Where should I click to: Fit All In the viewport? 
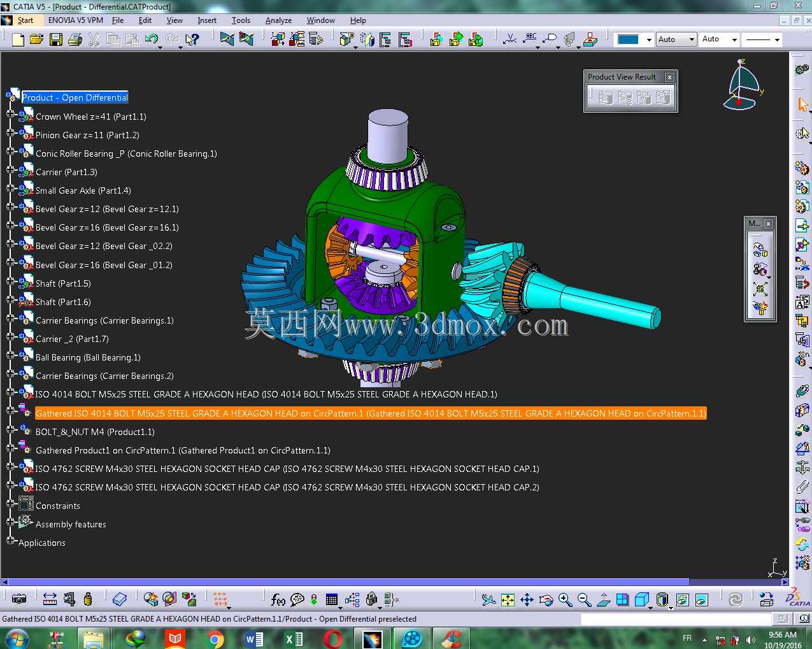tap(508, 600)
